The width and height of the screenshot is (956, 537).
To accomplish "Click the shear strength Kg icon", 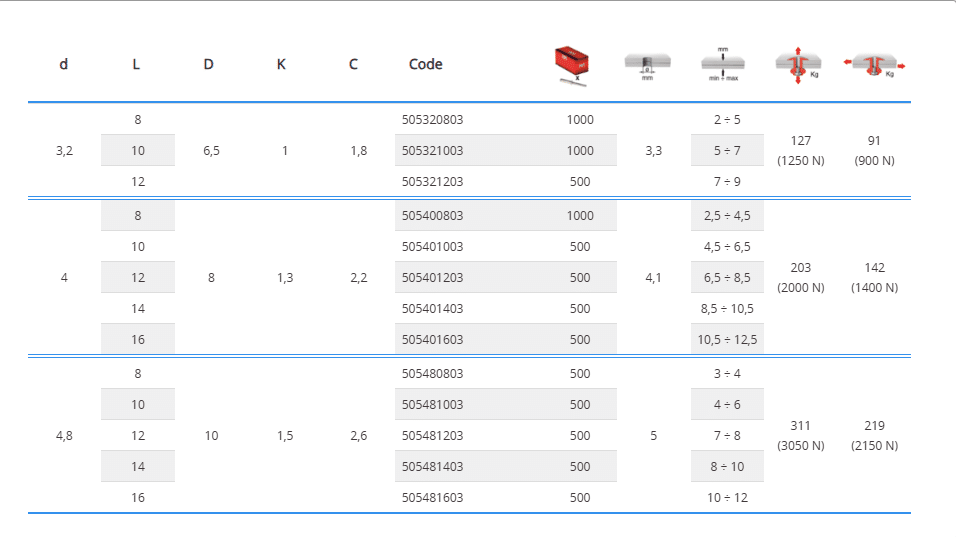I will 874,65.
